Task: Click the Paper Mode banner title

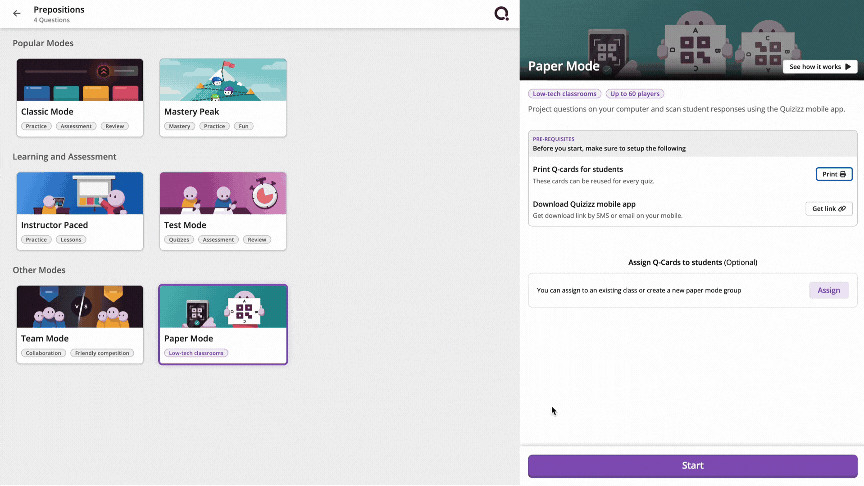Action: pos(564,66)
